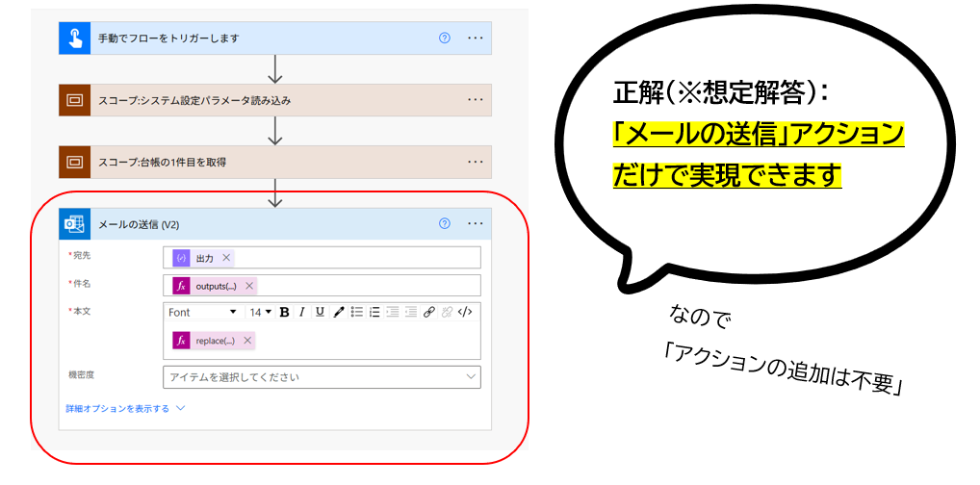The height and width of the screenshot is (485, 980).
Task: Insert a bulleted list in body
Action: [x=356, y=312]
